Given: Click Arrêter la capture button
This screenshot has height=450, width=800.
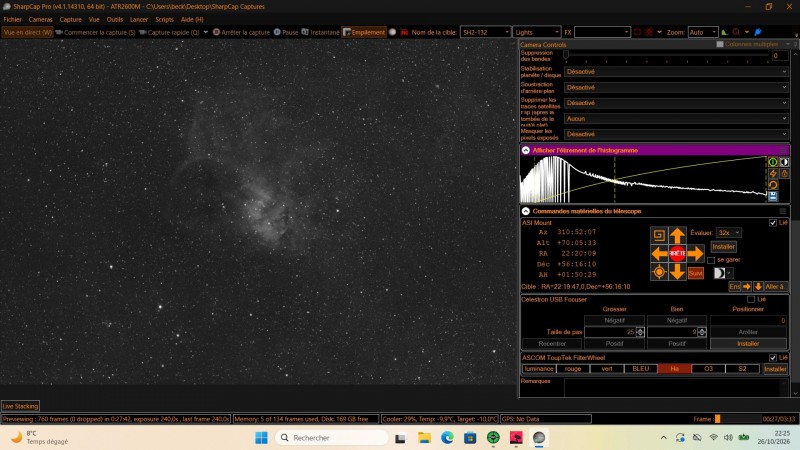Looking at the screenshot, I should (x=241, y=32).
